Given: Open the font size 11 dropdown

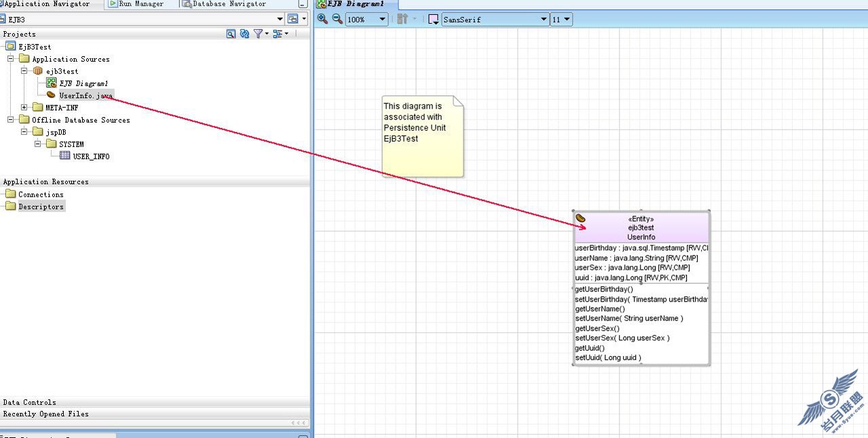Looking at the screenshot, I should coord(561,20).
